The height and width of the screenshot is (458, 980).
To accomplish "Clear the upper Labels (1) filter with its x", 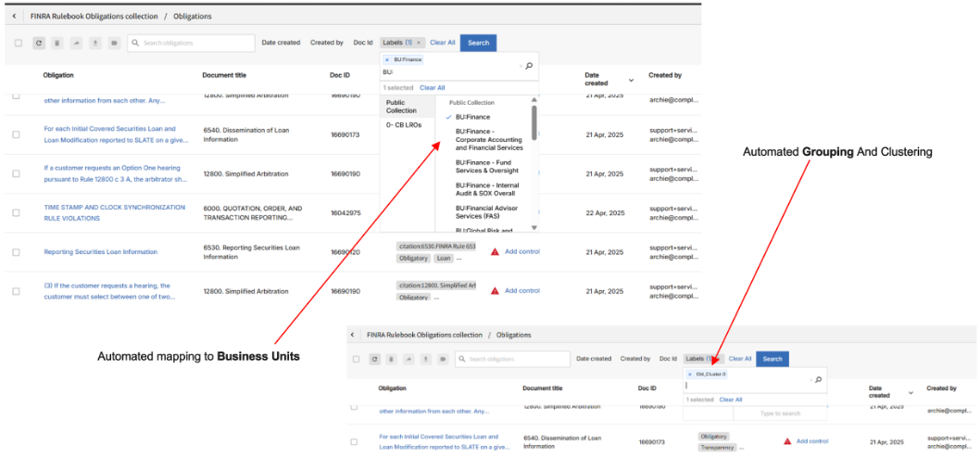I will coord(419,43).
